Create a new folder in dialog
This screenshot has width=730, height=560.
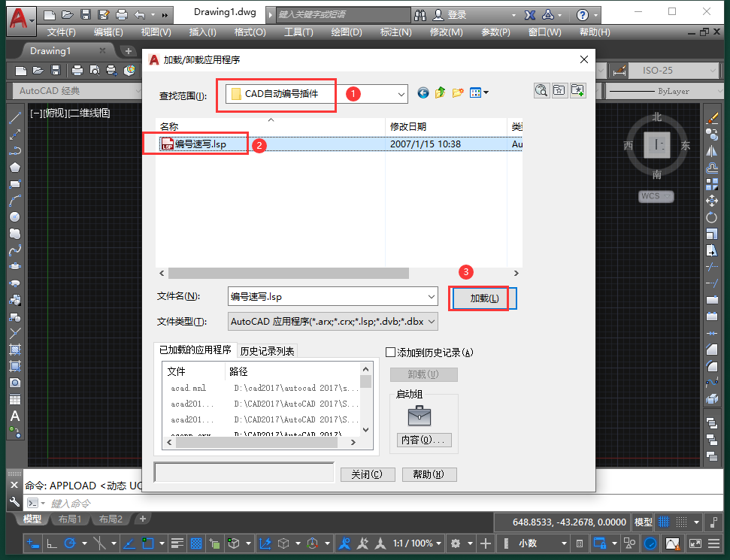pyautogui.click(x=458, y=92)
